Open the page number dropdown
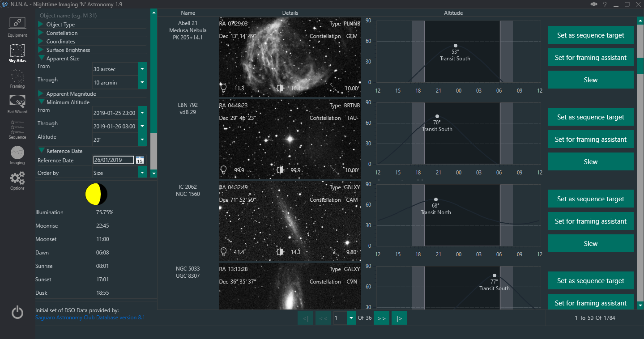The height and width of the screenshot is (339, 644). (351, 318)
